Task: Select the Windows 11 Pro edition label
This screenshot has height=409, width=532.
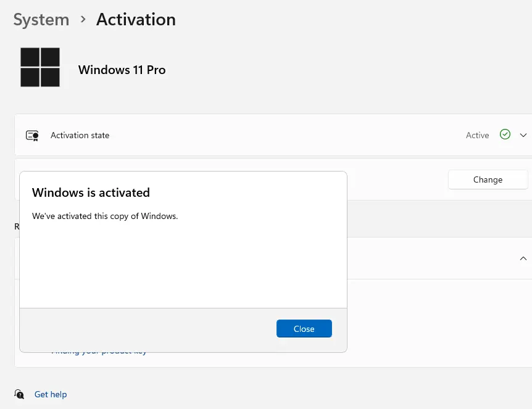Action: (122, 70)
